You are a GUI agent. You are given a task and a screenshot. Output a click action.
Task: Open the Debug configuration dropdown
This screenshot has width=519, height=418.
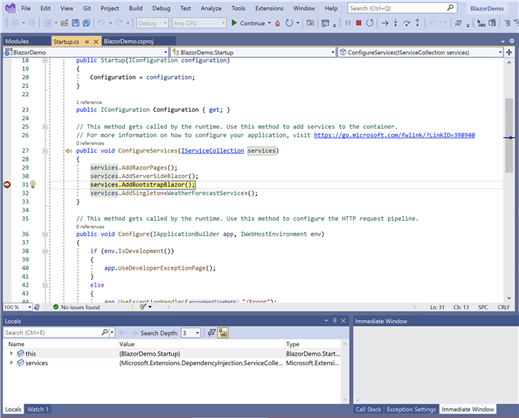[x=152, y=23]
